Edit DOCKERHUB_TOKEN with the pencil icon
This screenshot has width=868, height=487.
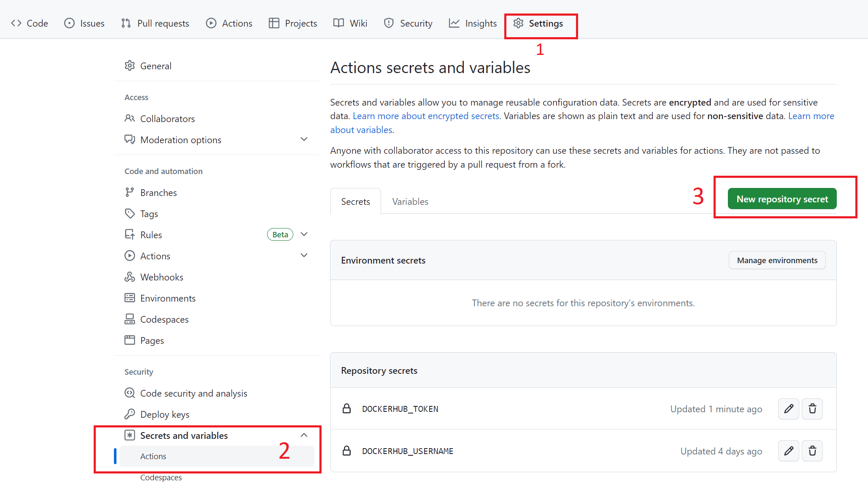point(788,408)
